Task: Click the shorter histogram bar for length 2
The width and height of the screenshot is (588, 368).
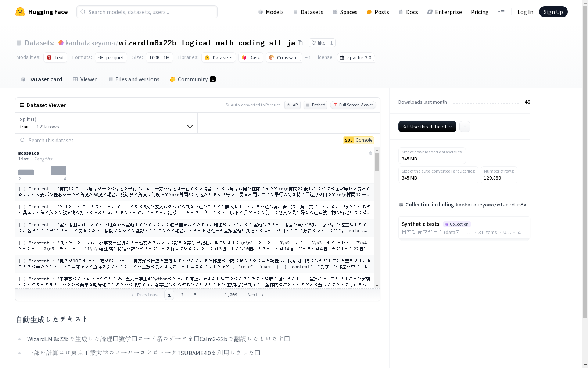Action: (26, 173)
